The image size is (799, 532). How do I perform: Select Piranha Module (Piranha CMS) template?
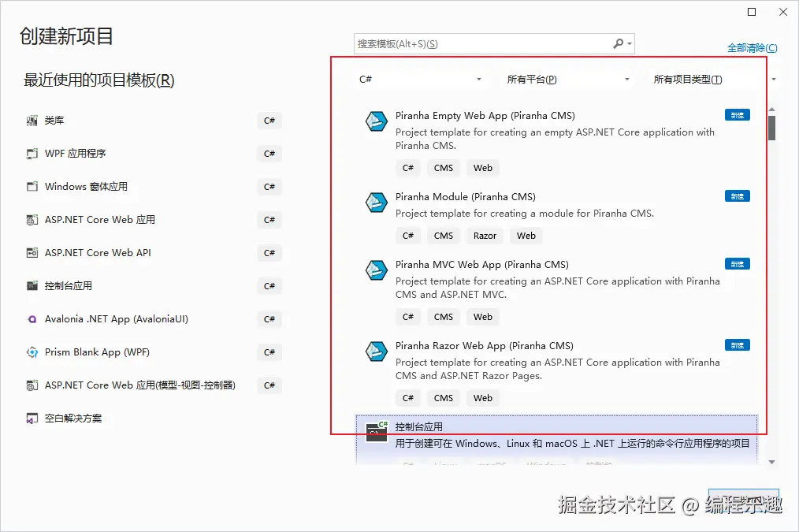click(556, 217)
